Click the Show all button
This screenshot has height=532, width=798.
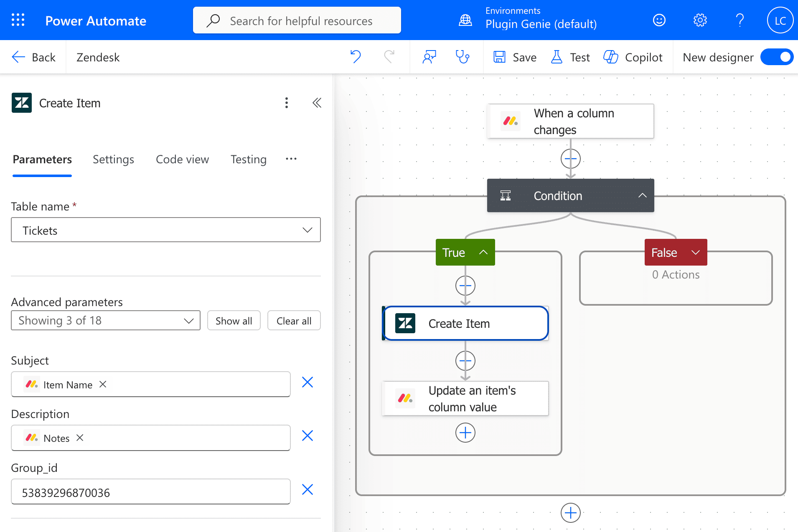234,320
